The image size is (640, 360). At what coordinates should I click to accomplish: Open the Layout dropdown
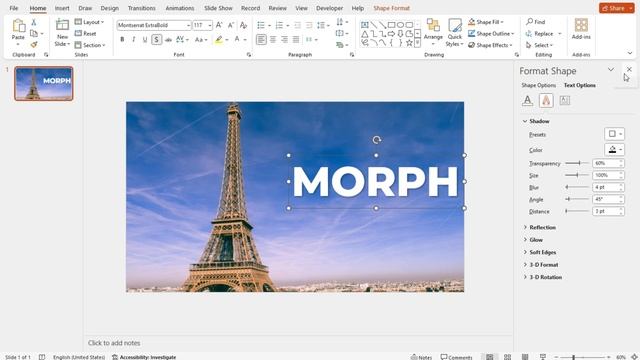click(x=89, y=22)
